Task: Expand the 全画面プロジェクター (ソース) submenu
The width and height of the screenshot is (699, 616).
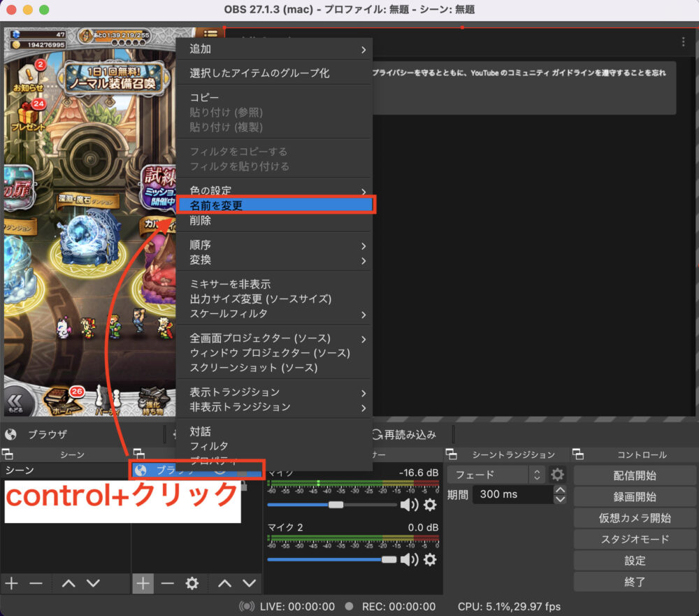Action: (275, 338)
